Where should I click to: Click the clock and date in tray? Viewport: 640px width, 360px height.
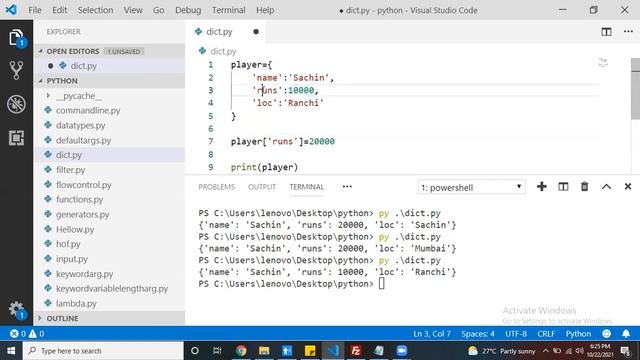pyautogui.click(x=599, y=351)
